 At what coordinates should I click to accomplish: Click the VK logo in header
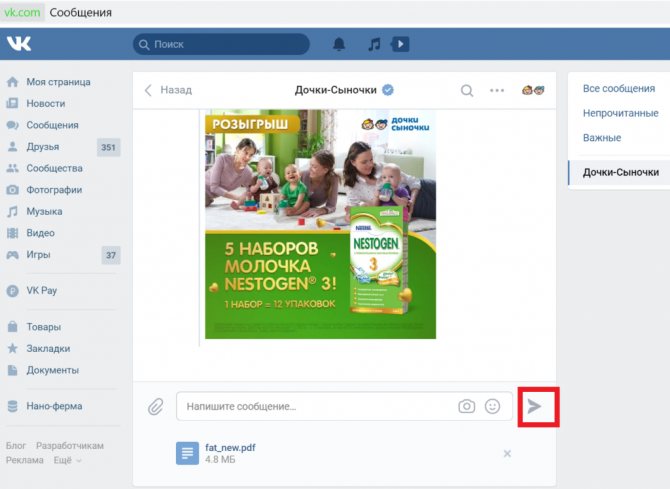point(19,44)
